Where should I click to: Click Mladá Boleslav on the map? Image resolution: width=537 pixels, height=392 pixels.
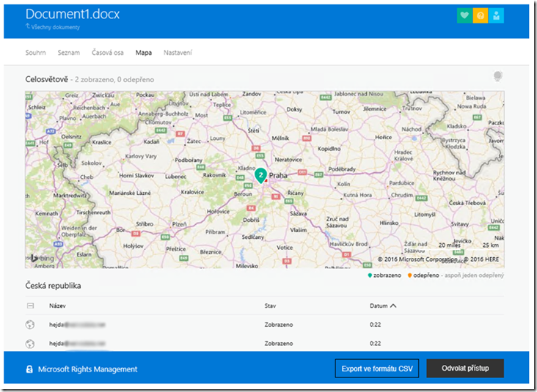[x=329, y=129]
